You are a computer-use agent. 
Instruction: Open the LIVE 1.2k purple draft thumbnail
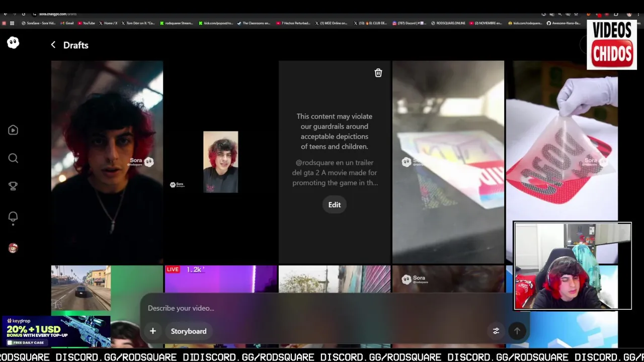pyautogui.click(x=220, y=279)
